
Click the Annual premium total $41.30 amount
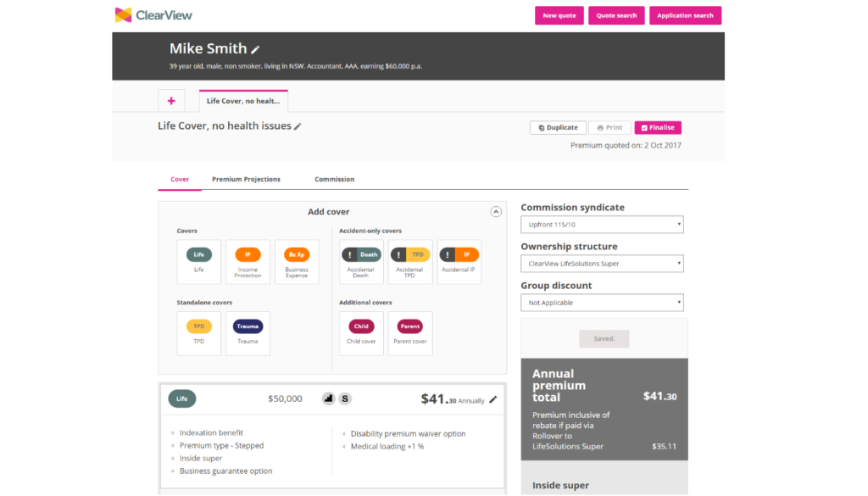pyautogui.click(x=659, y=396)
